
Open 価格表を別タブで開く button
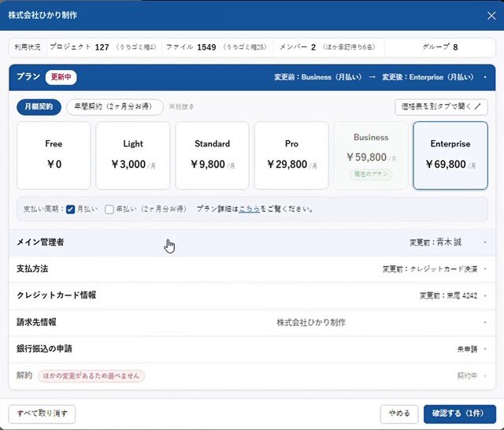click(x=441, y=106)
